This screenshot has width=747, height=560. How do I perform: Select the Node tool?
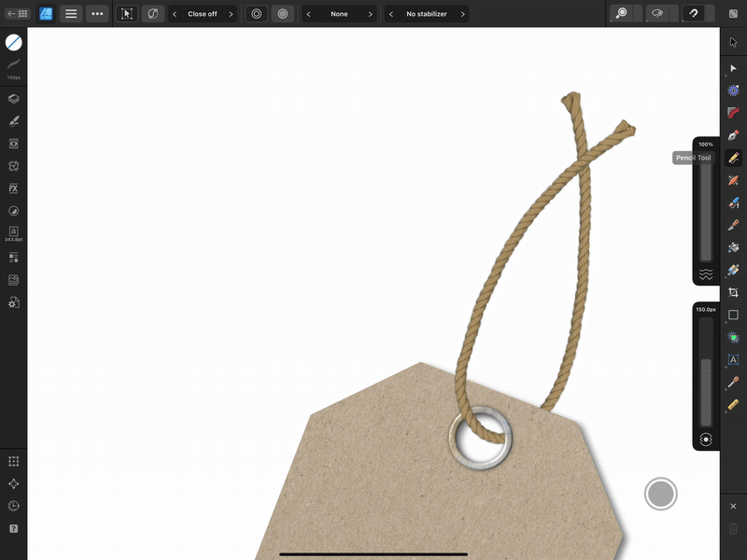[x=733, y=68]
